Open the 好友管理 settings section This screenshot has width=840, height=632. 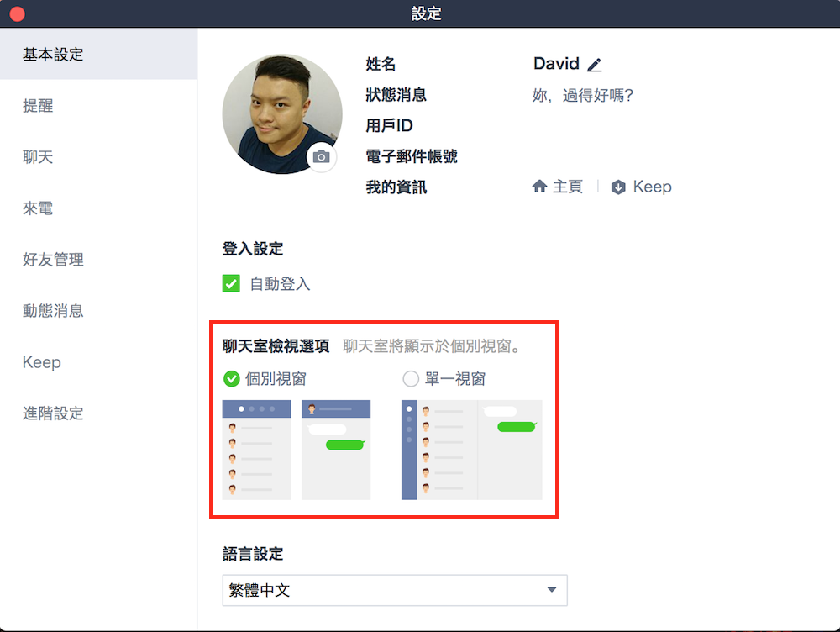(98, 260)
